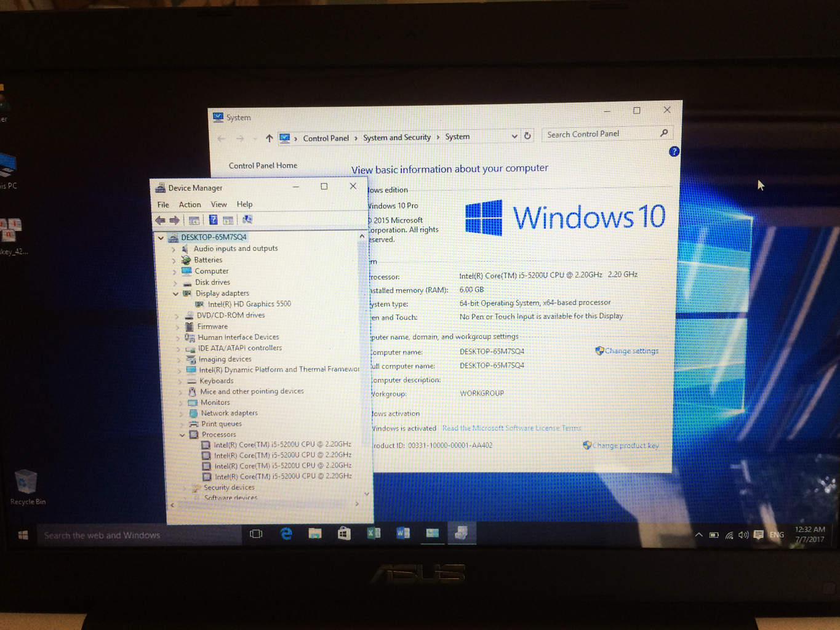Select Human Interface Devices category
Viewport: 840px width, 630px height.
coord(238,337)
